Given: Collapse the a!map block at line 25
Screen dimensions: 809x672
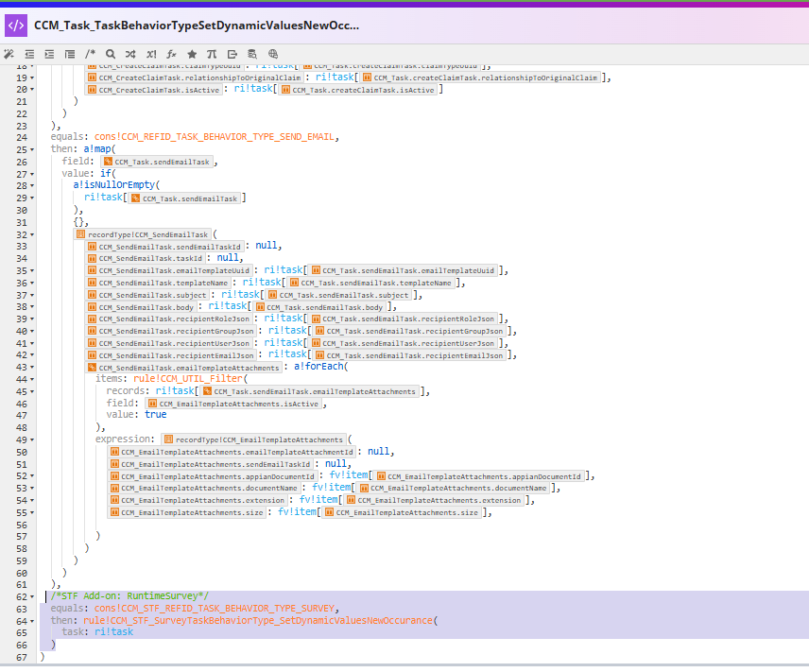Looking at the screenshot, I should 32,149.
